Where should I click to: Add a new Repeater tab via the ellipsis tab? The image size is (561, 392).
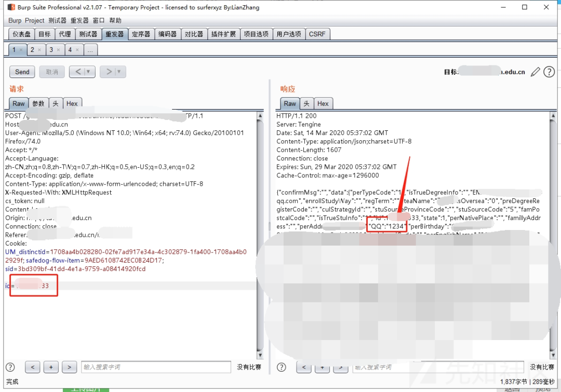click(x=90, y=50)
